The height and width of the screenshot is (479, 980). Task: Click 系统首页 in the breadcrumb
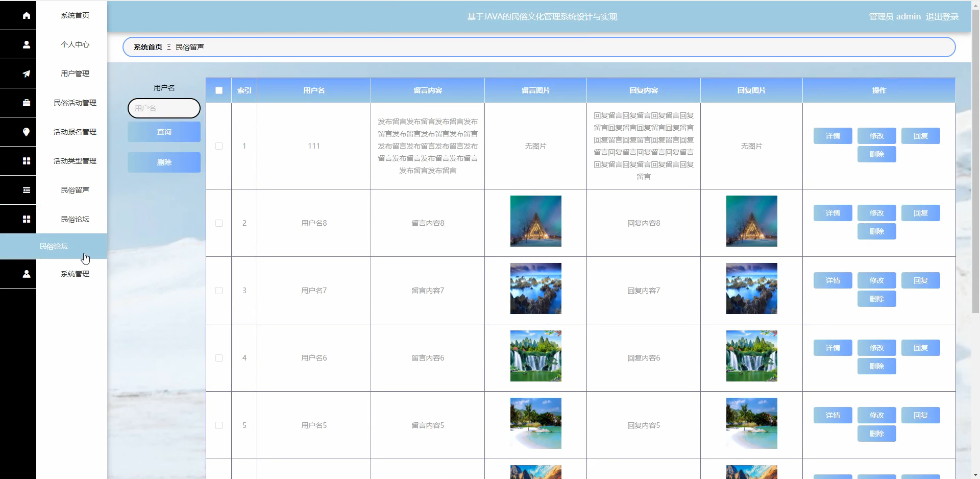click(148, 47)
